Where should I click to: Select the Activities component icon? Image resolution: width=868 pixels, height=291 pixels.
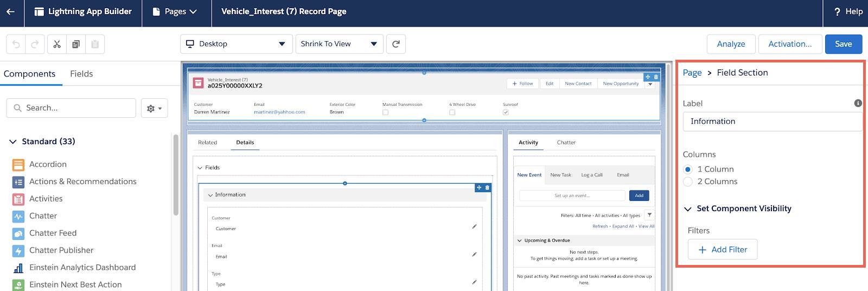[18, 199]
